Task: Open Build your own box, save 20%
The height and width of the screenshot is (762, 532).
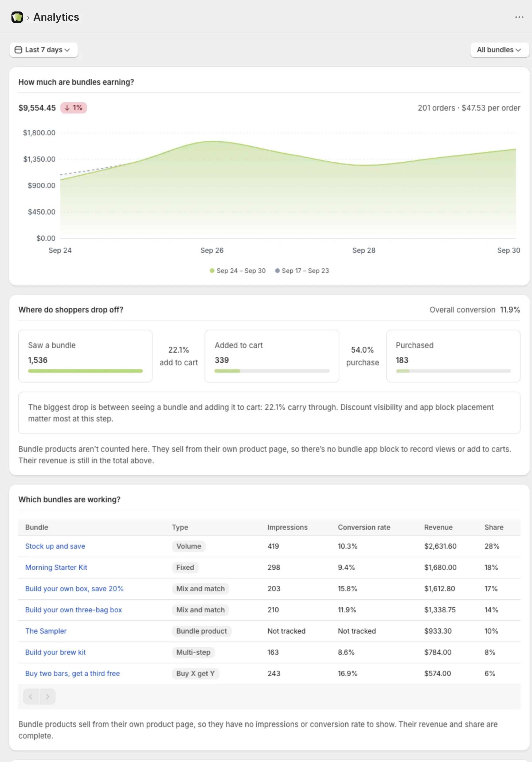Action: pyautogui.click(x=74, y=589)
